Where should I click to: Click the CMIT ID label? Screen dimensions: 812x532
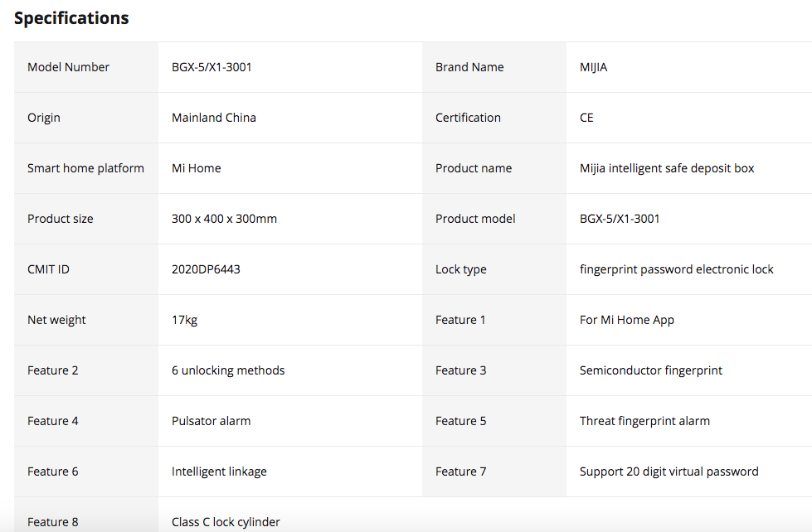pos(48,269)
